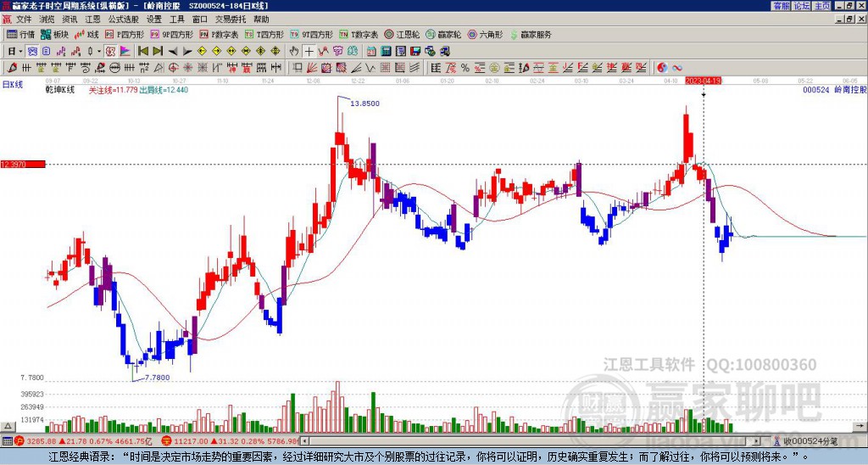Click the right arrow at volume panel edge

(x=861, y=426)
